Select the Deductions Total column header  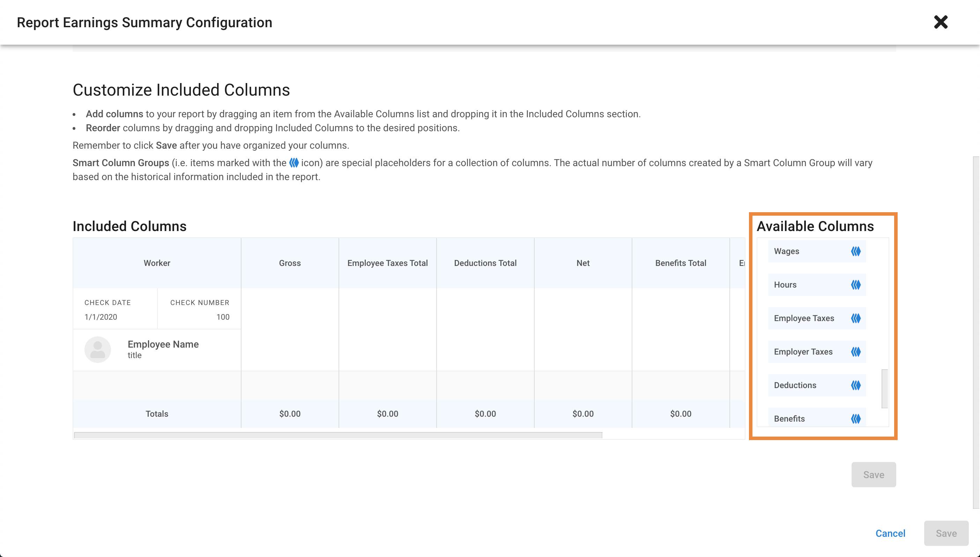point(485,263)
